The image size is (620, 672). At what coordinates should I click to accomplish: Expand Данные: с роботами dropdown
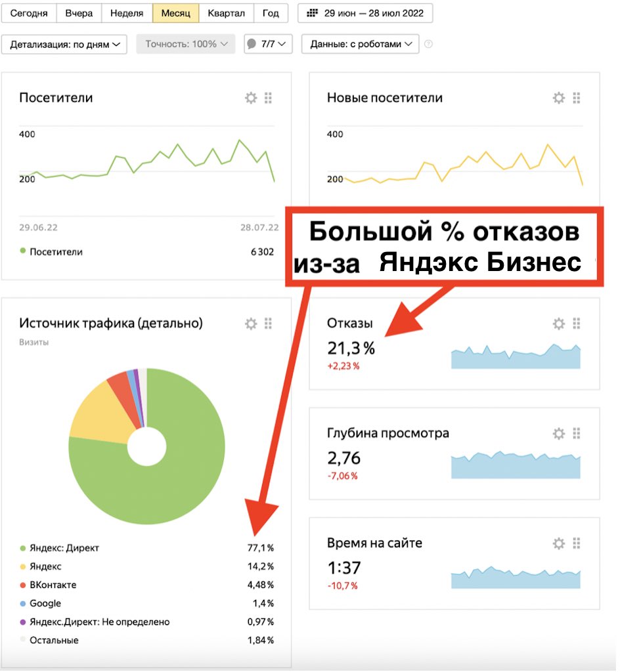pos(361,44)
